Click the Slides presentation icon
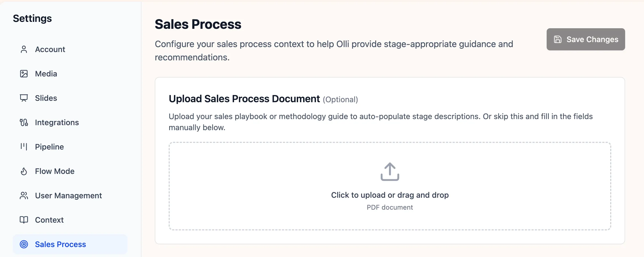644x257 pixels. click(x=24, y=98)
